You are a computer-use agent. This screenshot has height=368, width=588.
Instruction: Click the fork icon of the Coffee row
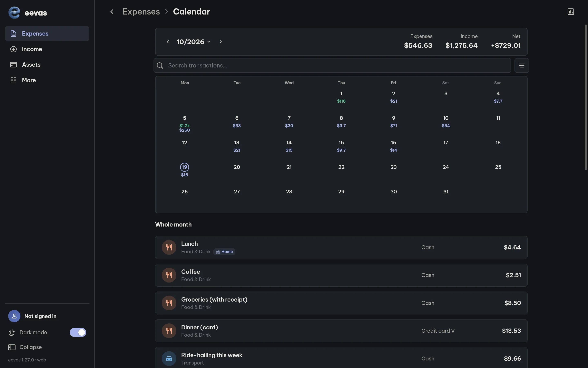[169, 275]
